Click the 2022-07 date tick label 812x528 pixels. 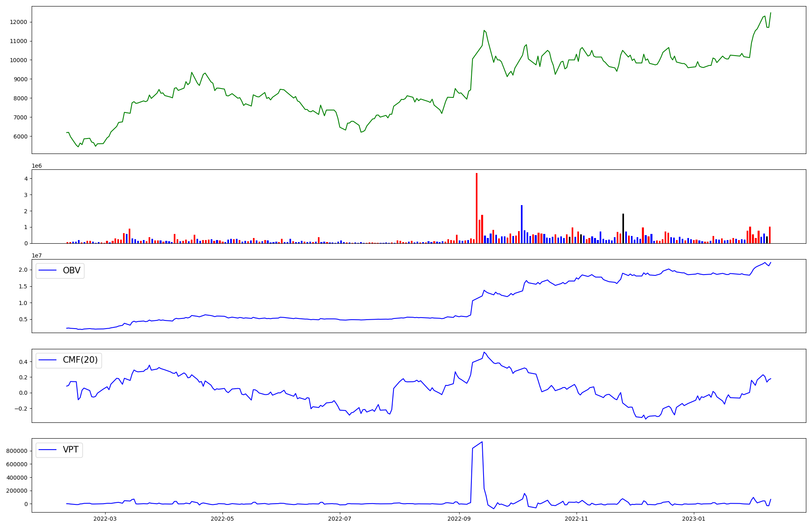click(x=340, y=519)
